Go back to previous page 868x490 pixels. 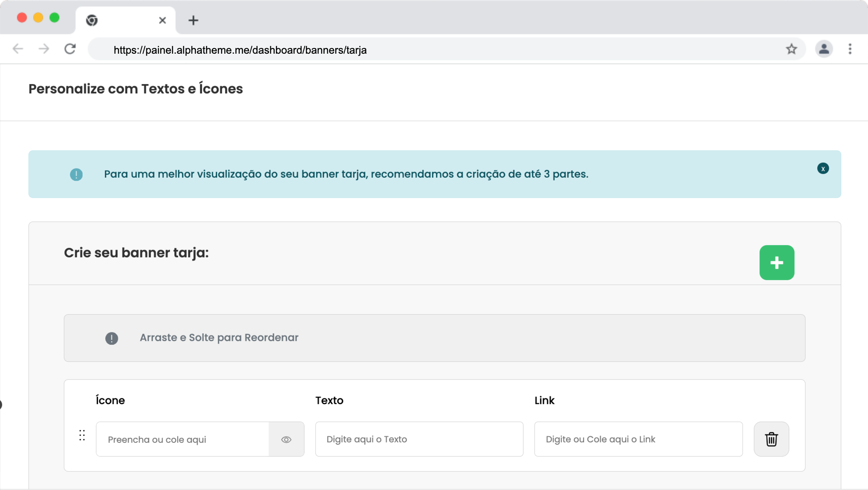coord(18,49)
